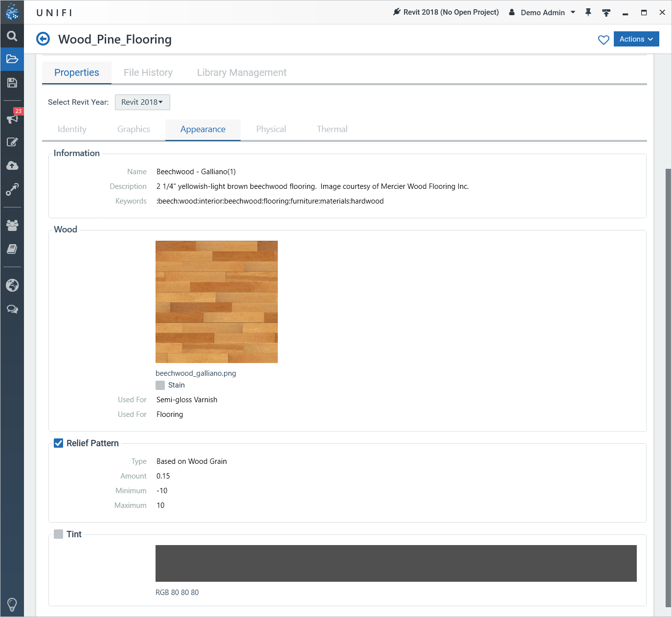The height and width of the screenshot is (617, 672).
Task: Click the pin window icon
Action: 588,12
